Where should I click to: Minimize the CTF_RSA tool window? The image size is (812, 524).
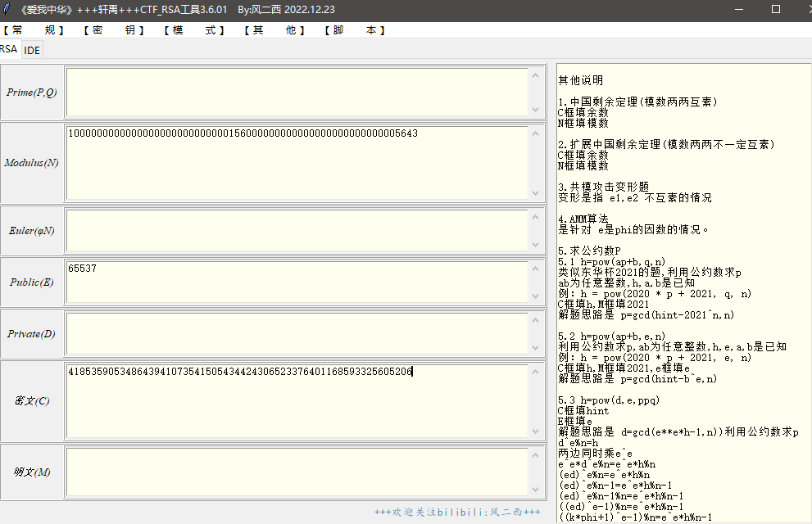739,9
